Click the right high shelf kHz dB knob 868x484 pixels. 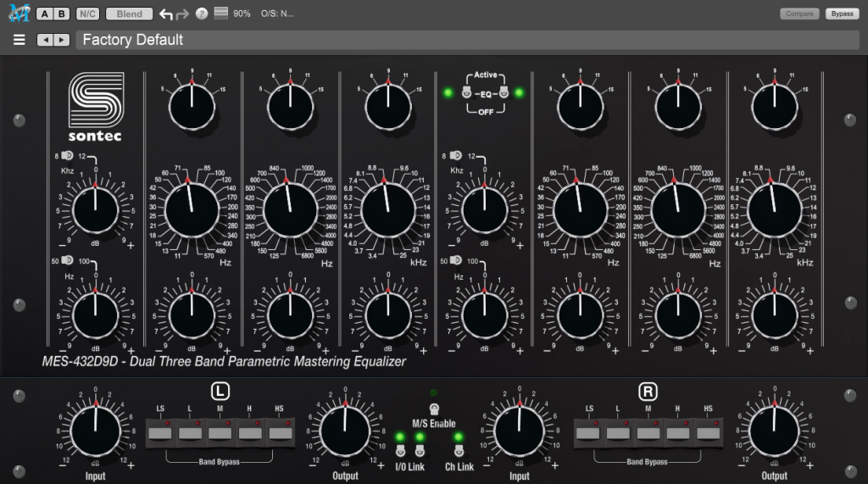coord(484,210)
